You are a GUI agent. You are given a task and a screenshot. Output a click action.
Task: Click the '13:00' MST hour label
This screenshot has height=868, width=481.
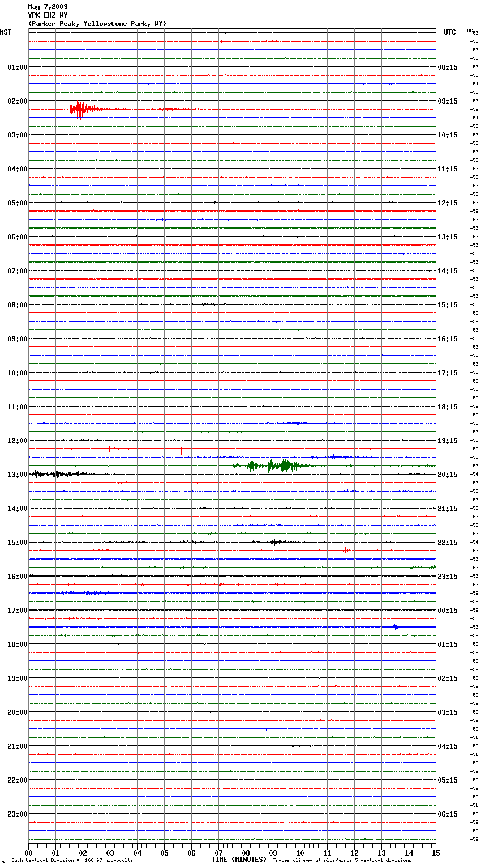pyautogui.click(x=18, y=474)
